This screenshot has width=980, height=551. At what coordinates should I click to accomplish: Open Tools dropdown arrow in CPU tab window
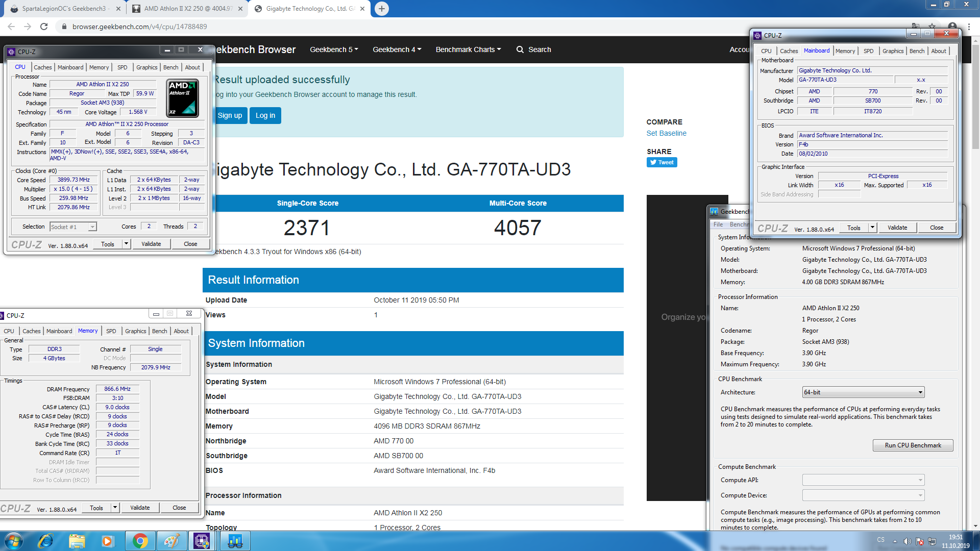[126, 244]
